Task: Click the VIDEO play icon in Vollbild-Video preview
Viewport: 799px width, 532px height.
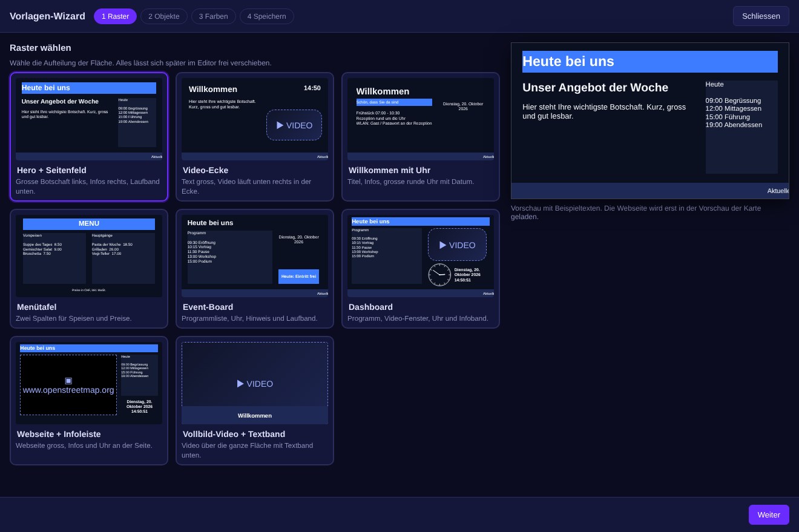Action: [240, 384]
